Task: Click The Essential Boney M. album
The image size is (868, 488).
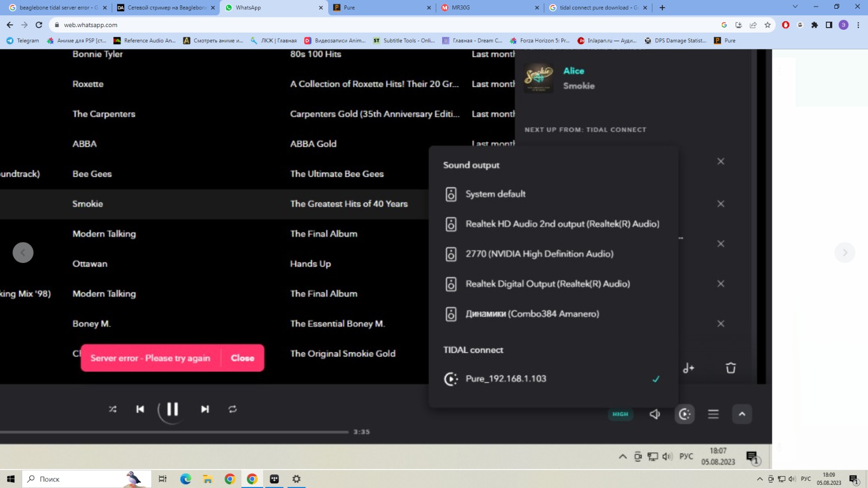Action: click(337, 324)
